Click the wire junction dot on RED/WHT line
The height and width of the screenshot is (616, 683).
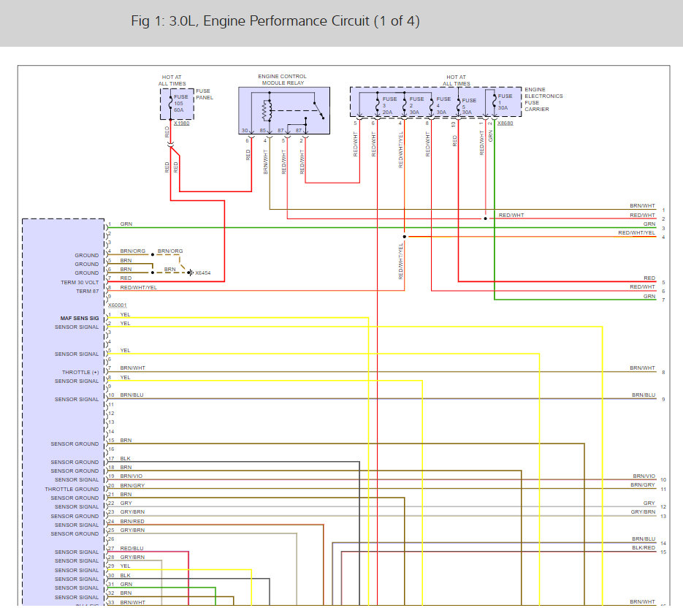(485, 218)
